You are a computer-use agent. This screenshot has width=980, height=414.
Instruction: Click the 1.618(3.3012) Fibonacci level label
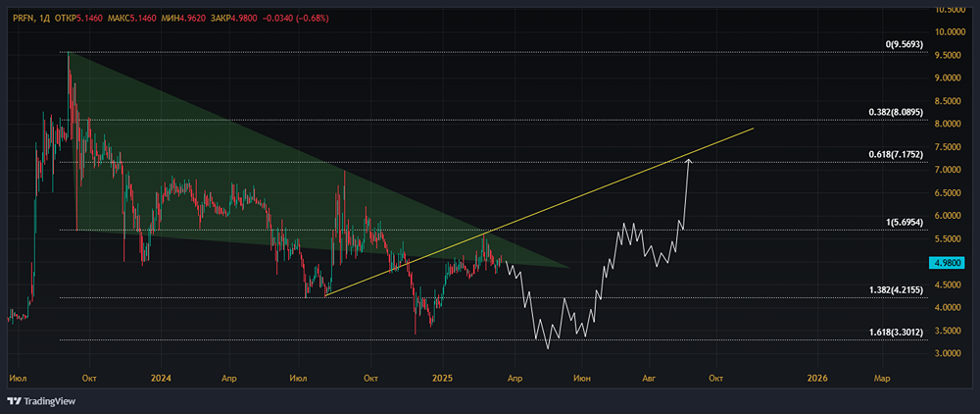[894, 333]
